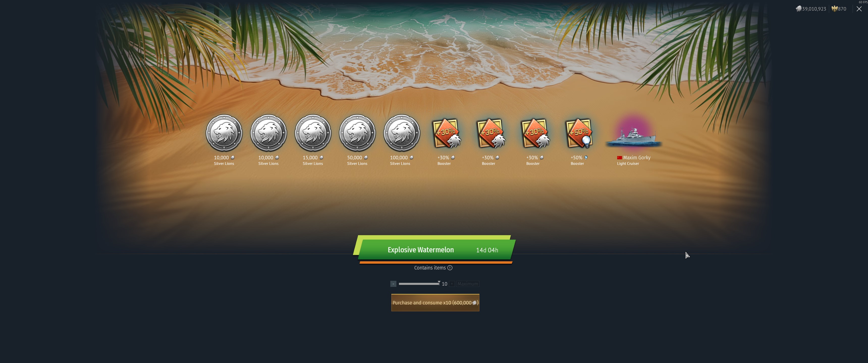Decrease quantity with the minus button
868x363 pixels.
393,284
